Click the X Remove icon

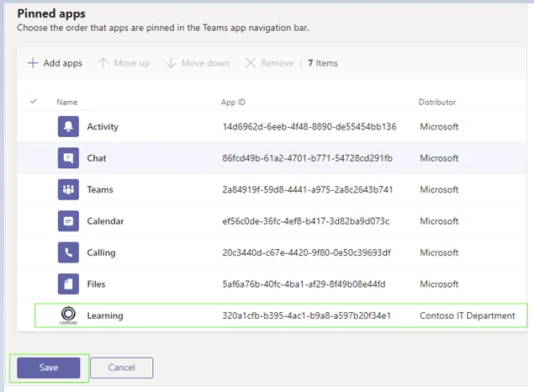click(251, 63)
